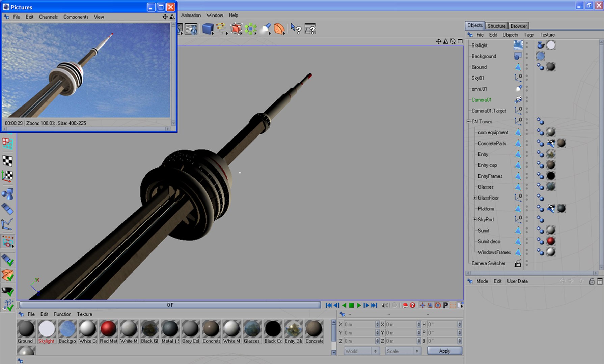The width and height of the screenshot is (604, 364).
Task: Collapse the CN Tower hierarchy
Action: 468,121
